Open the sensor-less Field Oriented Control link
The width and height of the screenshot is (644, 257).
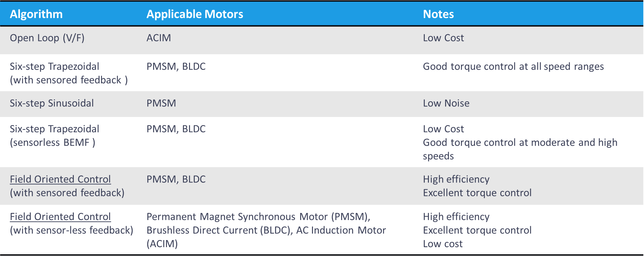60,217
